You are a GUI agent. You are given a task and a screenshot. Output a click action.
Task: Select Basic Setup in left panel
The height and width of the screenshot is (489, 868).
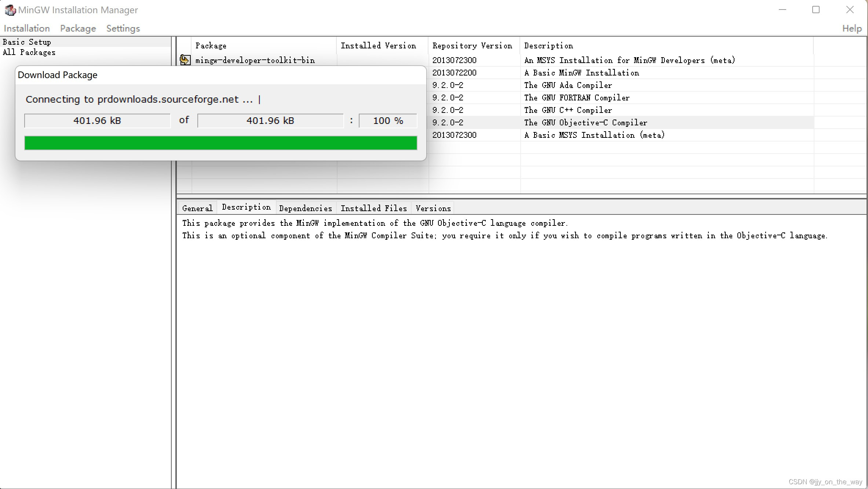coord(27,42)
